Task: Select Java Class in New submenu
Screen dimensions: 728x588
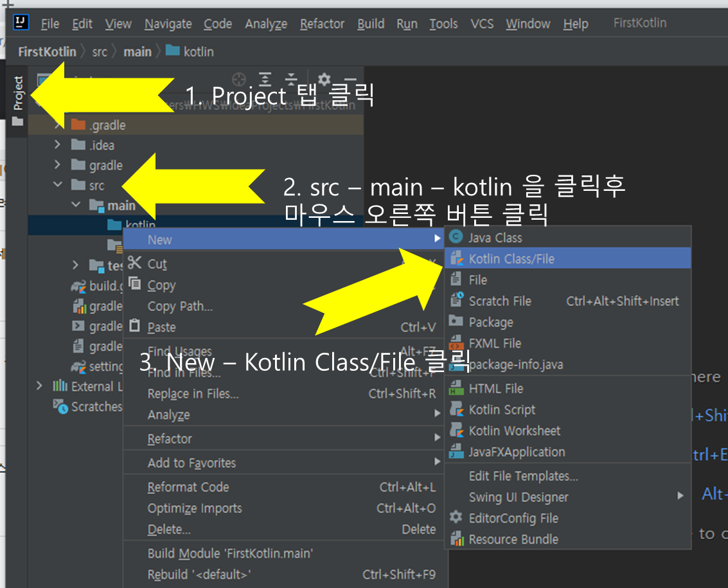Action: (568, 237)
